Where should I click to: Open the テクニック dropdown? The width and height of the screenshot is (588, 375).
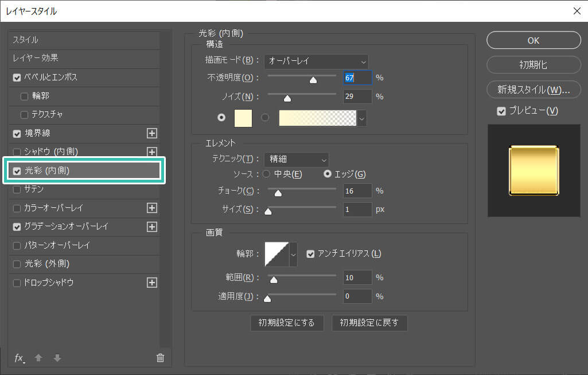point(296,160)
